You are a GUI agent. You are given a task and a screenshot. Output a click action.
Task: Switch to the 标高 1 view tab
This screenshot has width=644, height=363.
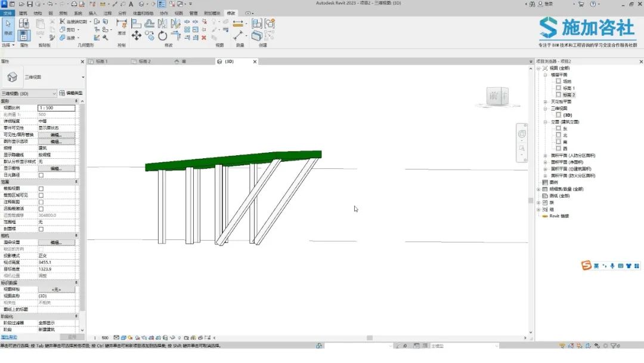(x=101, y=61)
